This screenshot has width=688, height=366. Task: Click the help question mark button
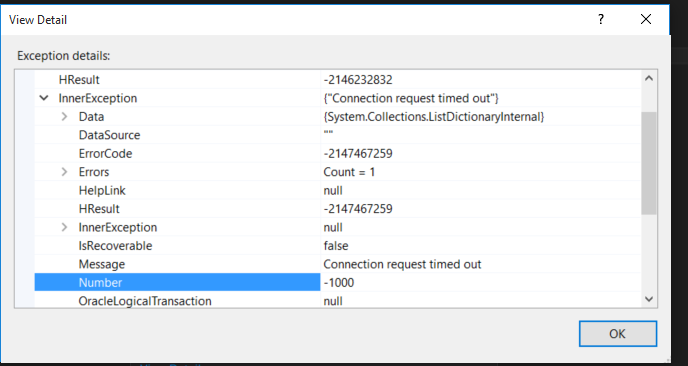coord(601,19)
